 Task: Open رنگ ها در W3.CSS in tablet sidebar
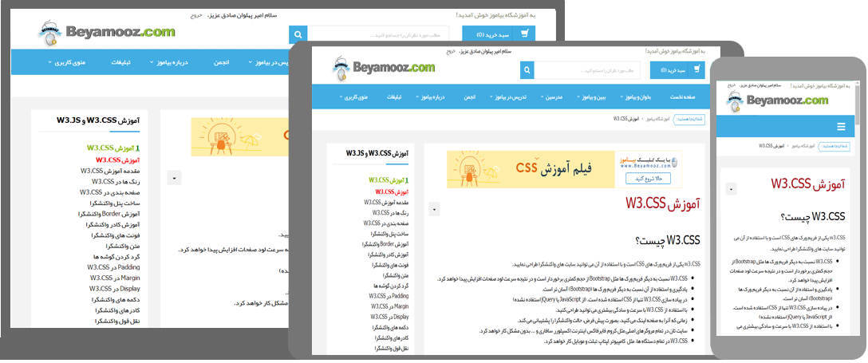pyautogui.click(x=389, y=212)
